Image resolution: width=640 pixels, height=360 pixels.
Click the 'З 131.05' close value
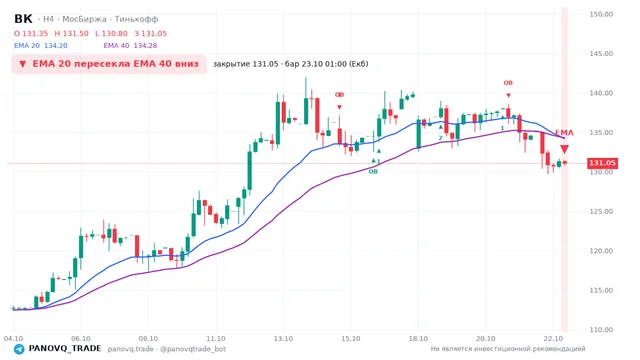pyautogui.click(x=151, y=33)
